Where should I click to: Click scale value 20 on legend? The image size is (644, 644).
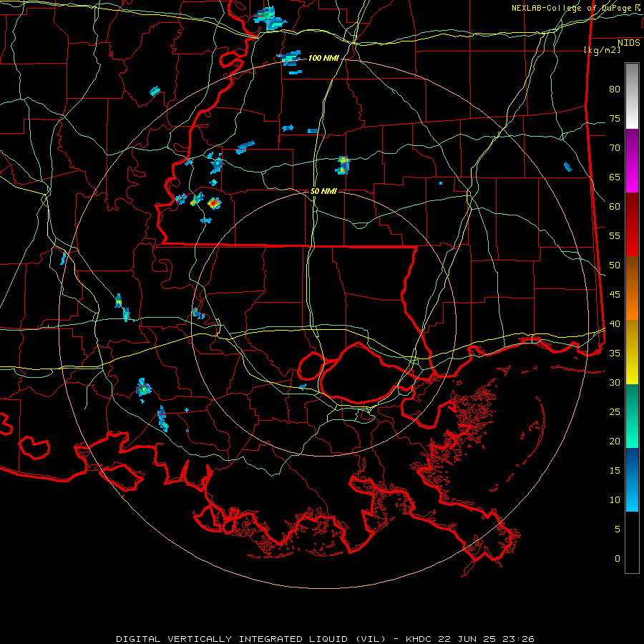(x=615, y=441)
